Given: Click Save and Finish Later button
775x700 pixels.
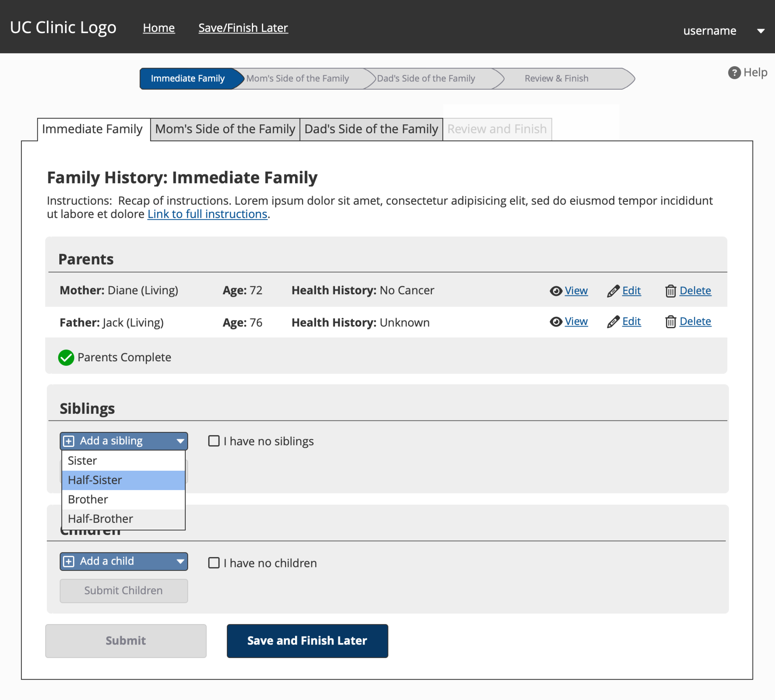Looking at the screenshot, I should pyautogui.click(x=307, y=641).
